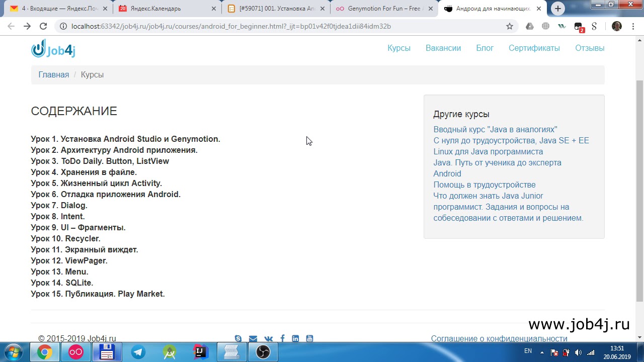Click the volume speaker tray icon
Screen dimensions: 644x362
point(578,352)
